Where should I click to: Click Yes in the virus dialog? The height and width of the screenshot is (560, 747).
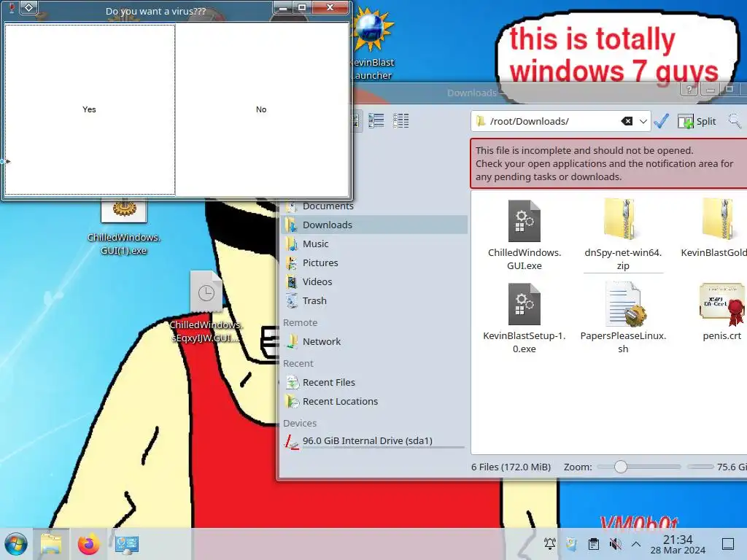click(90, 109)
